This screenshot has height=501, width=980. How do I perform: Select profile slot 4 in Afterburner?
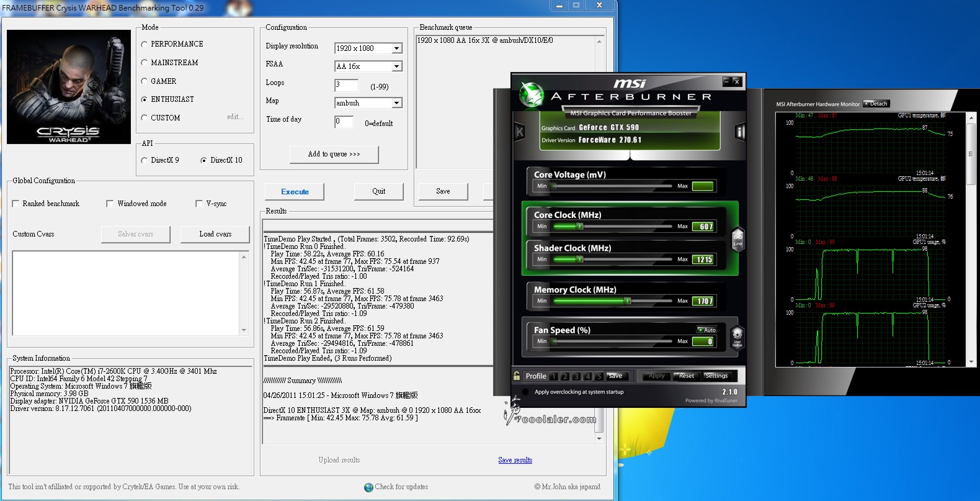[x=588, y=376]
